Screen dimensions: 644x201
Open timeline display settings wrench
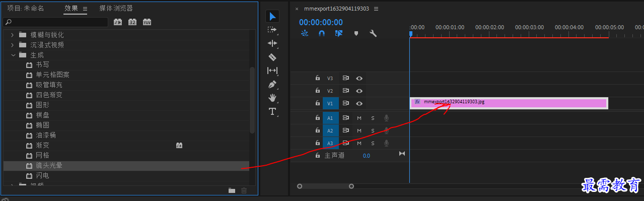(373, 33)
